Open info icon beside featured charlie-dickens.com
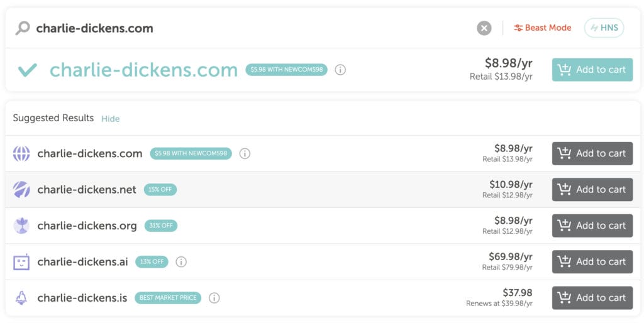The image size is (644, 323). tap(340, 70)
